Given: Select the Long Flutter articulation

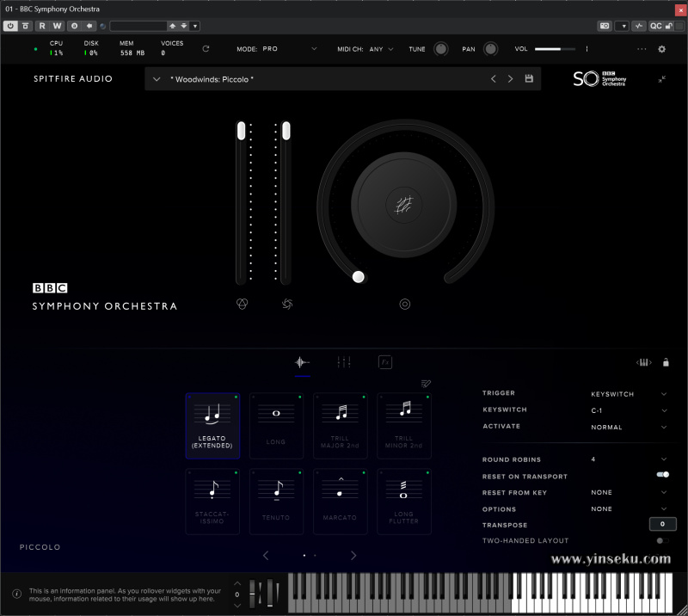Looking at the screenshot, I should click(x=404, y=501).
